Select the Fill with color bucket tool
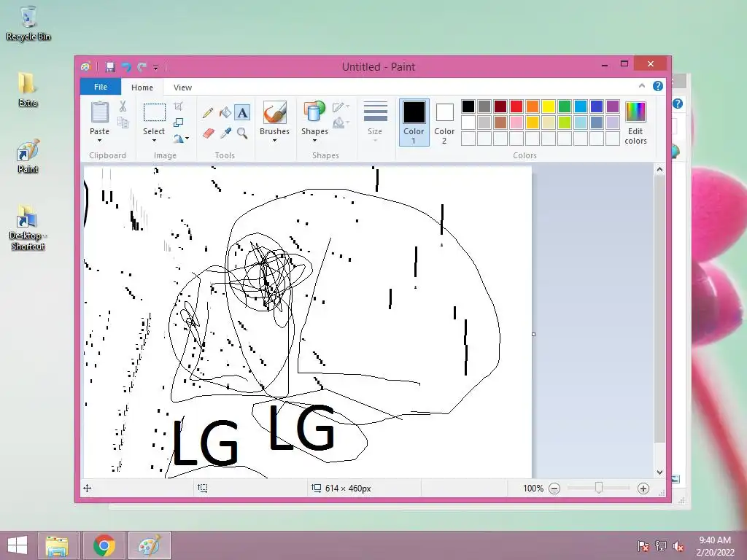Viewport: 747px width, 560px height. (225, 113)
